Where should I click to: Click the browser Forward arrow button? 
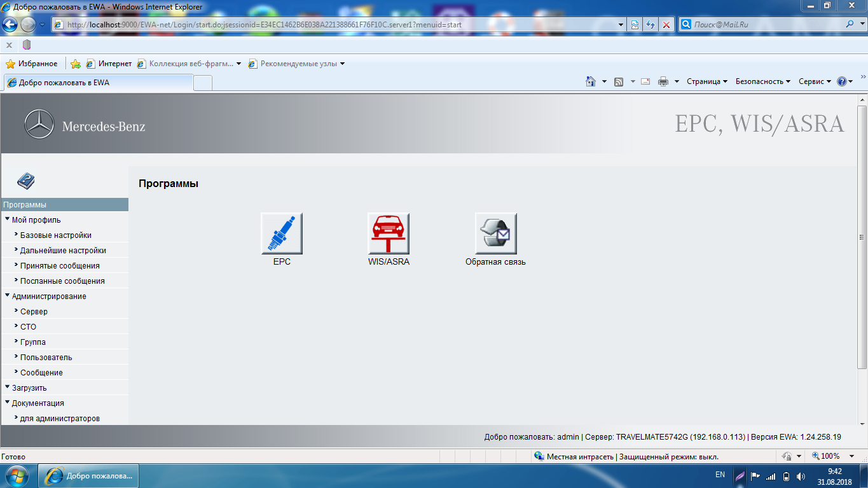pyautogui.click(x=28, y=25)
